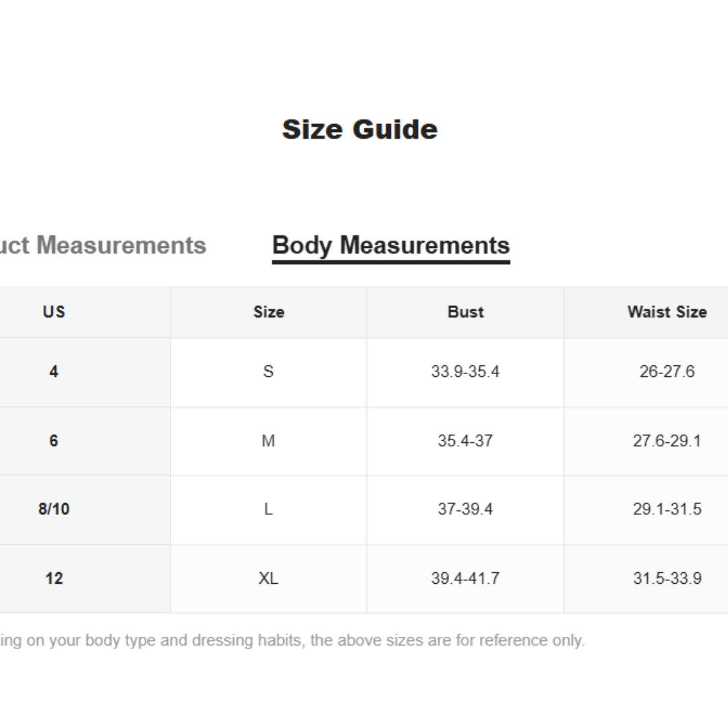Click the Waist Size column header
This screenshot has height=728, width=728.
click(667, 311)
